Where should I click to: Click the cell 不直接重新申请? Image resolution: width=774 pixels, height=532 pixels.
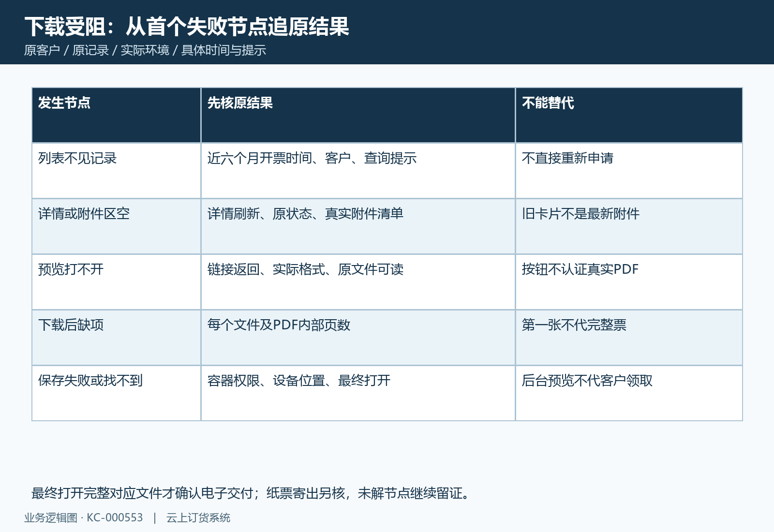point(629,171)
